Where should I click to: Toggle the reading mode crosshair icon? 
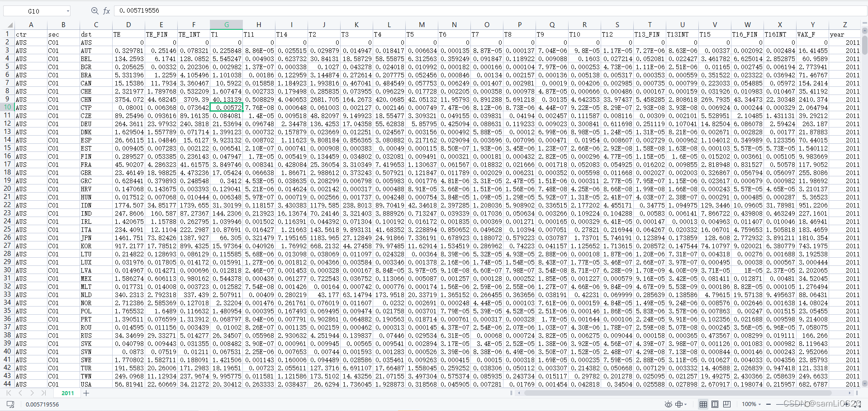click(x=678, y=404)
